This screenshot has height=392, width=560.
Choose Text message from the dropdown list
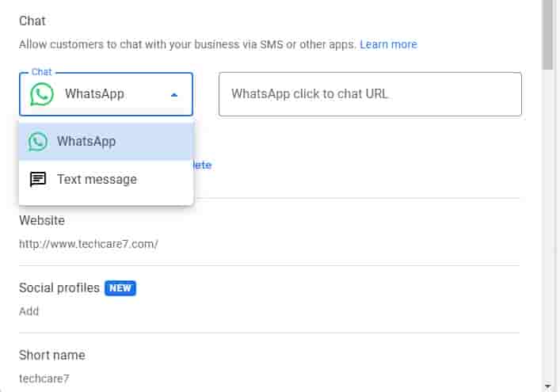point(97,180)
